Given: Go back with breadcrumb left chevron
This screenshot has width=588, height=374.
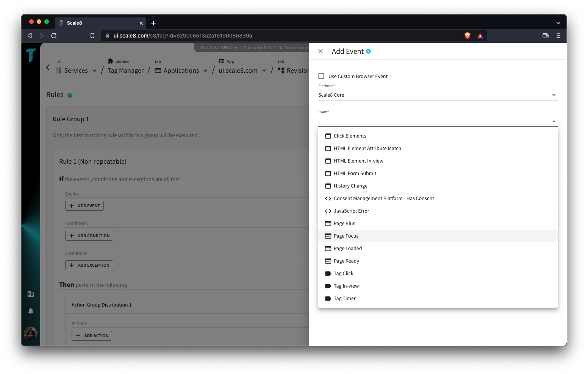Looking at the screenshot, I should 48,67.
